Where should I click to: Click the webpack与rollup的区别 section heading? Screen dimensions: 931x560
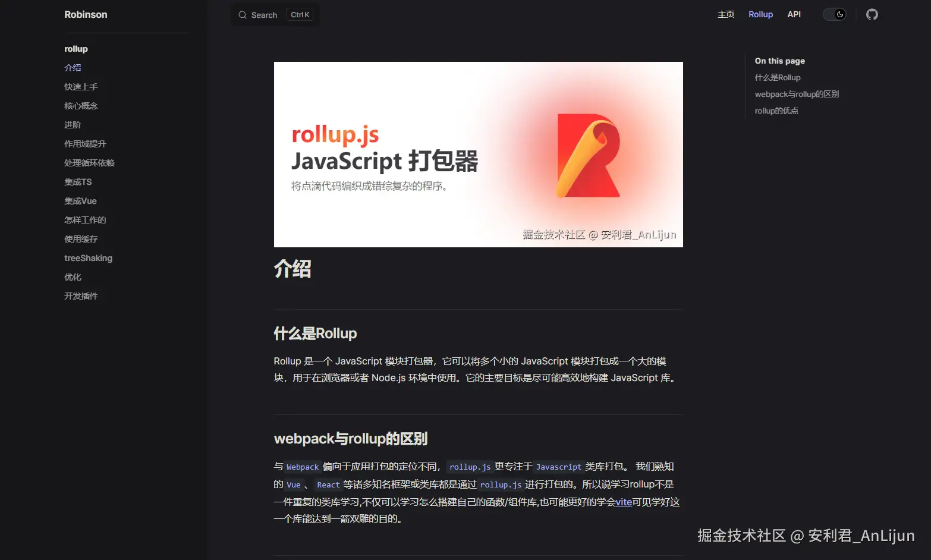point(351,439)
